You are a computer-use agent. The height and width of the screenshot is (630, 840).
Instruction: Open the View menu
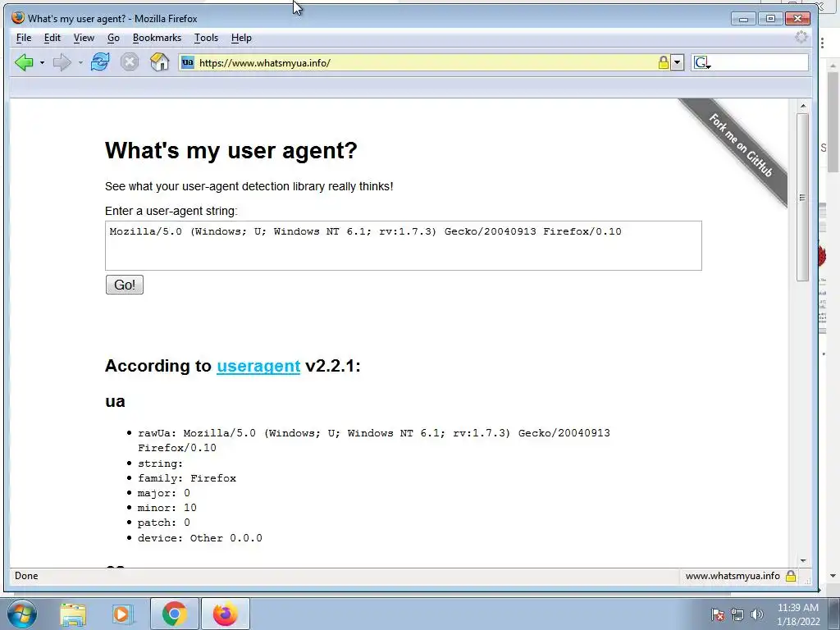coord(84,38)
